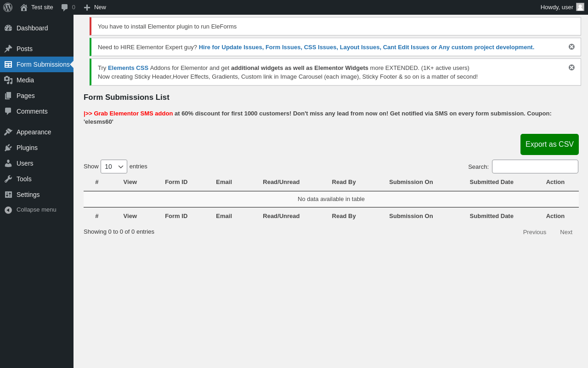Click the Dashboard gauge icon
Screen dimensions: 588x368
point(8,28)
